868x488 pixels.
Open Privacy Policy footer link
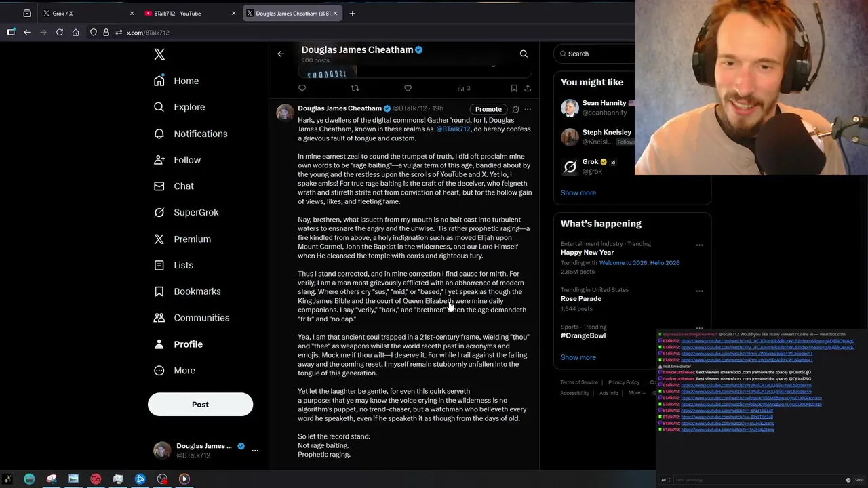click(x=624, y=382)
